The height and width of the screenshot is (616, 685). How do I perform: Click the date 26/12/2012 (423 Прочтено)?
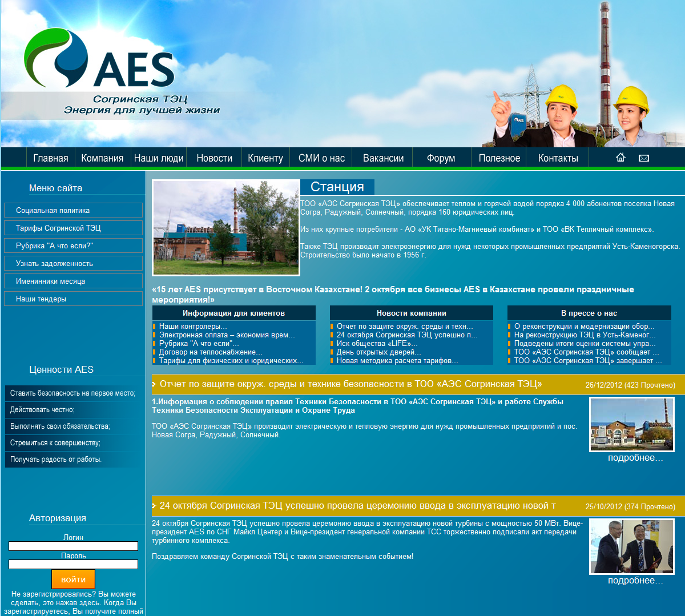pos(630,385)
